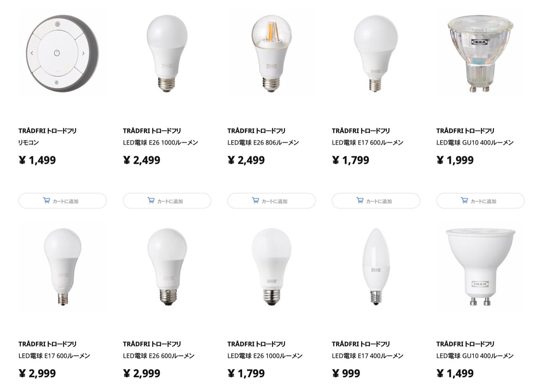Image resolution: width=536 pixels, height=392 pixels.
Task: Click the ¥ 999 price text
Action: coord(346,374)
